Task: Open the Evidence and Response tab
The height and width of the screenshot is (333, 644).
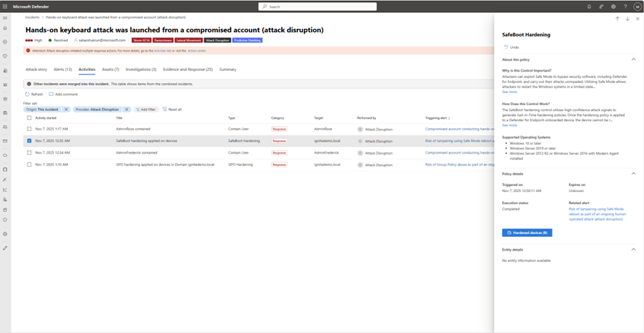Action: [187, 69]
